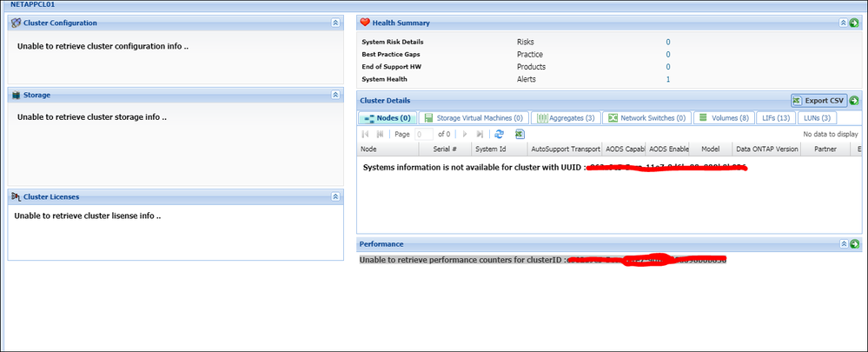Collapse the Health Summary panel
The height and width of the screenshot is (352, 868).
tap(842, 23)
